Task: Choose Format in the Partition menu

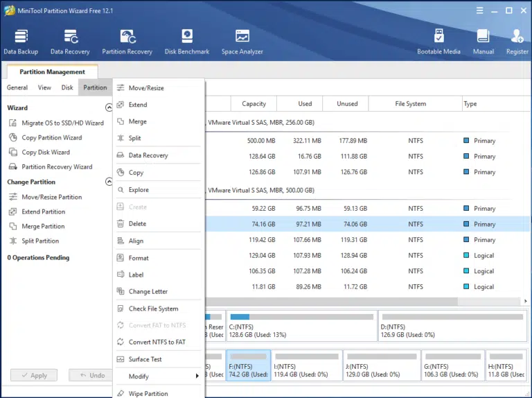Action: [159, 258]
